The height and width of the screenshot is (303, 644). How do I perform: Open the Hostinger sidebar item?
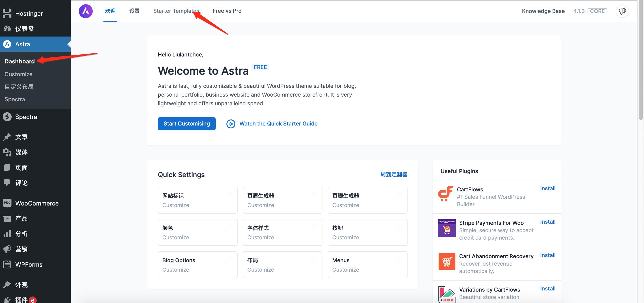[x=28, y=13]
